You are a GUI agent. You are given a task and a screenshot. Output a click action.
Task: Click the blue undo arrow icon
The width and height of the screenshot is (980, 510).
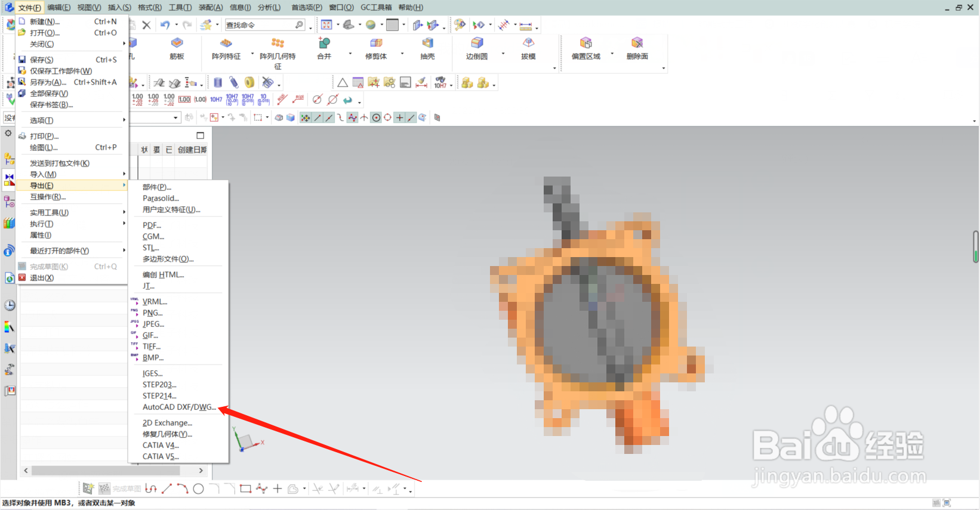(x=165, y=25)
